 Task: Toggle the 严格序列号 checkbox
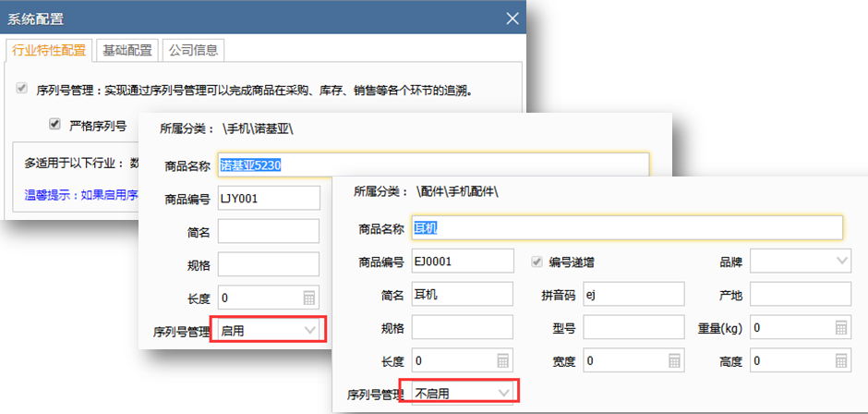(54, 124)
